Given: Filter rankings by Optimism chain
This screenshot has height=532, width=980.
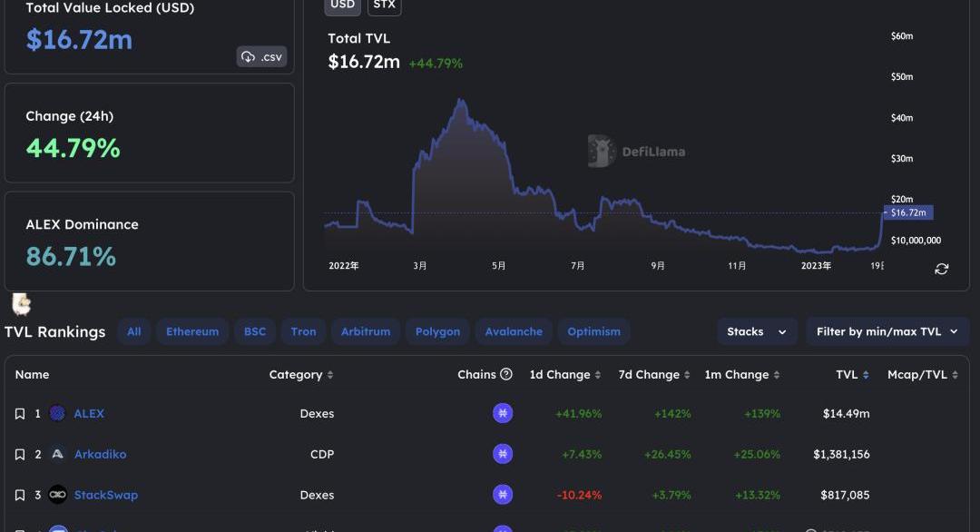Looking at the screenshot, I should (593, 331).
